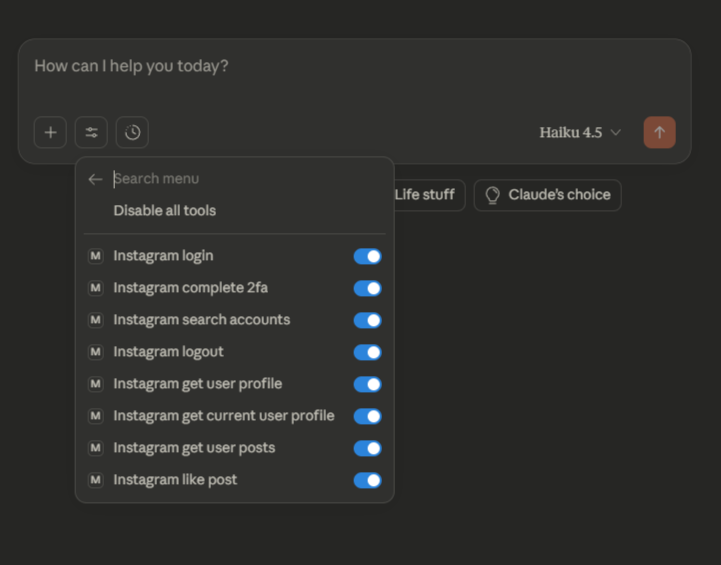Send message with the up-arrow button
721x565 pixels.
point(659,132)
